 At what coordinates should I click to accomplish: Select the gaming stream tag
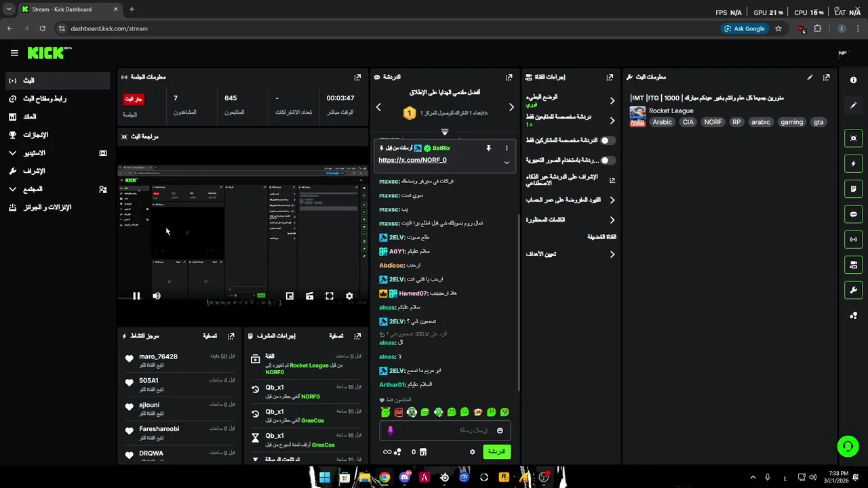pos(791,122)
